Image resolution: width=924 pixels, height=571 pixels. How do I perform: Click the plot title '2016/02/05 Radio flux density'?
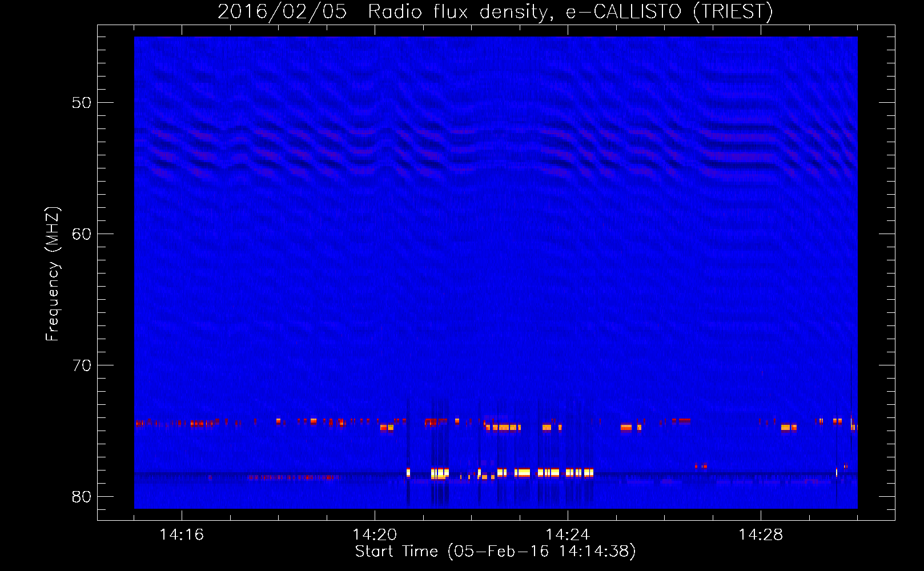(x=496, y=11)
